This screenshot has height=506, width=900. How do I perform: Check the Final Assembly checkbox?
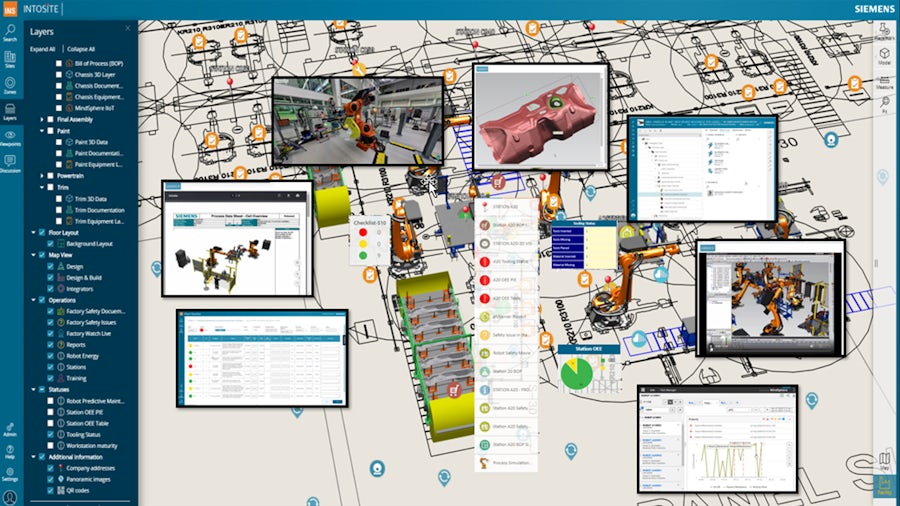(51, 119)
